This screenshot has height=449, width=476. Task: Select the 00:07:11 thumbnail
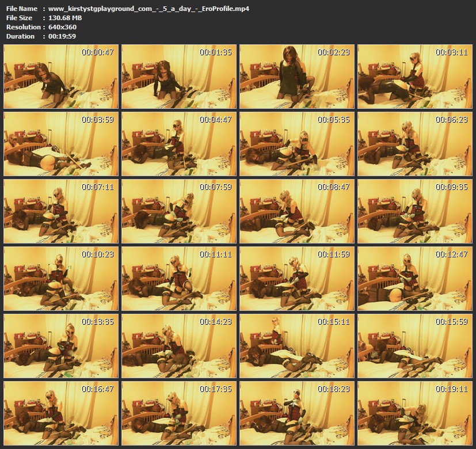(x=61, y=211)
